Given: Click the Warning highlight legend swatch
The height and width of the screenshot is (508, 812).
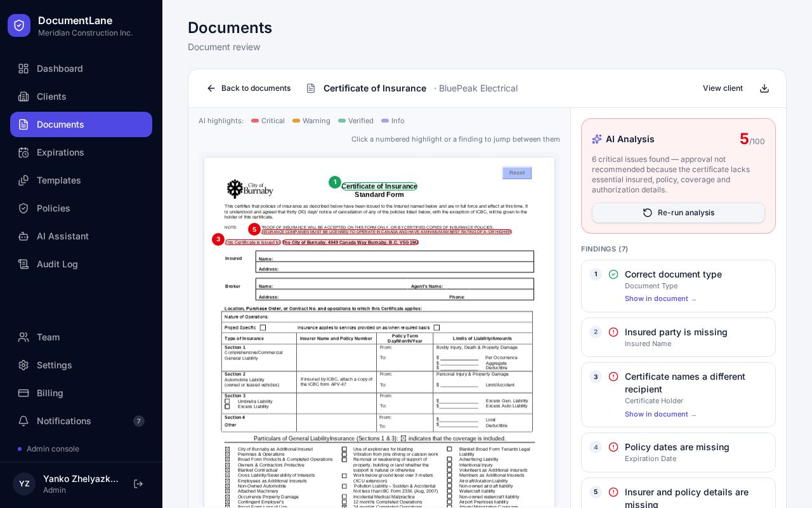Looking at the screenshot, I should pyautogui.click(x=296, y=121).
